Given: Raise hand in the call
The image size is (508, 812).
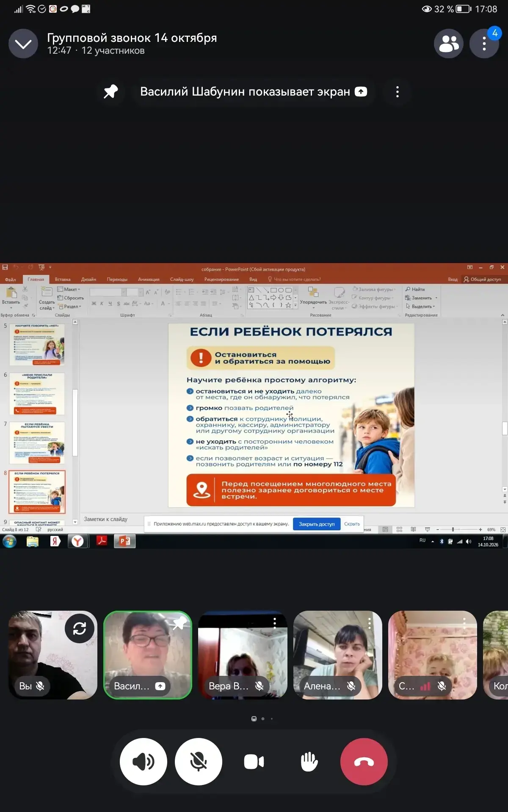Looking at the screenshot, I should point(309,762).
